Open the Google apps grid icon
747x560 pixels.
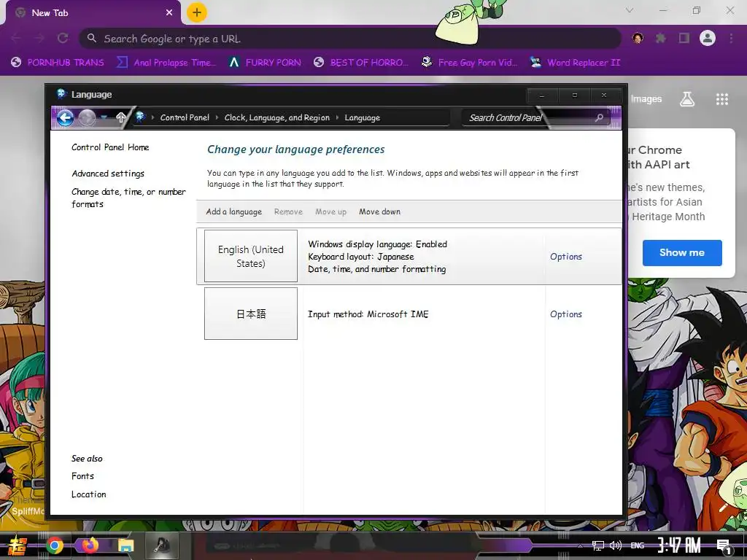pos(722,99)
